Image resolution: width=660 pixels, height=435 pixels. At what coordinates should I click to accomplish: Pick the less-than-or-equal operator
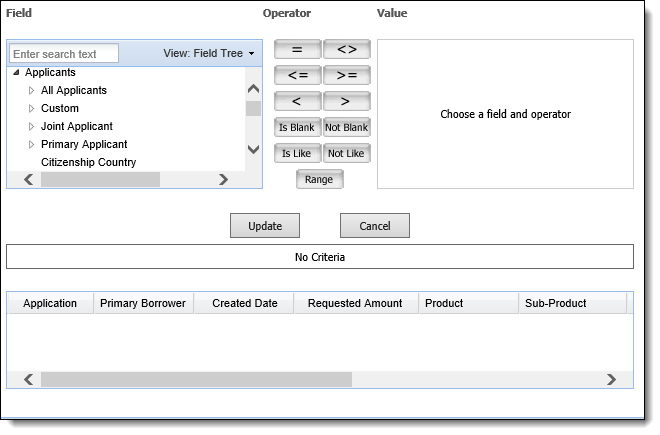[x=297, y=75]
